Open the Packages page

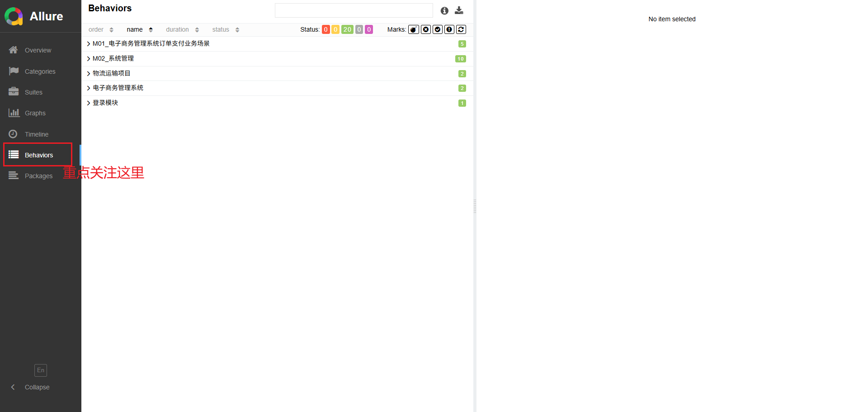tap(41, 176)
